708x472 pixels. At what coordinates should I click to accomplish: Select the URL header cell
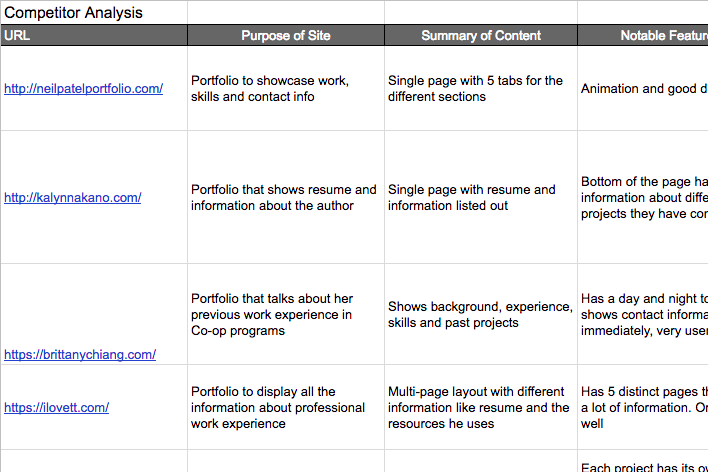pyautogui.click(x=93, y=36)
